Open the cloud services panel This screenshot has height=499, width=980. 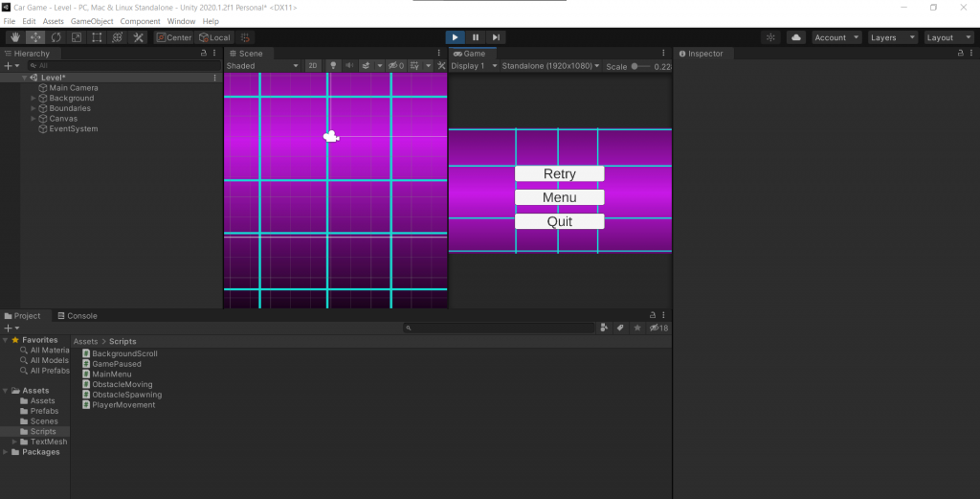795,37
